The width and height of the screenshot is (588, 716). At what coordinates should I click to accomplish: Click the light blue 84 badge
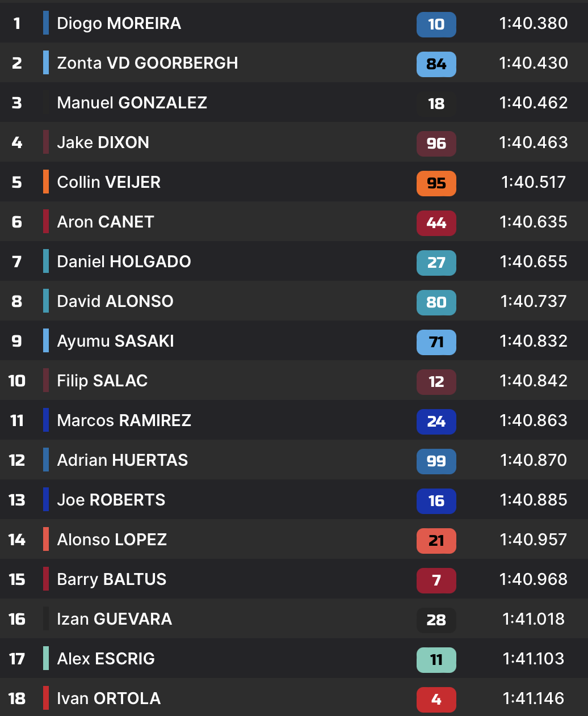(x=436, y=64)
